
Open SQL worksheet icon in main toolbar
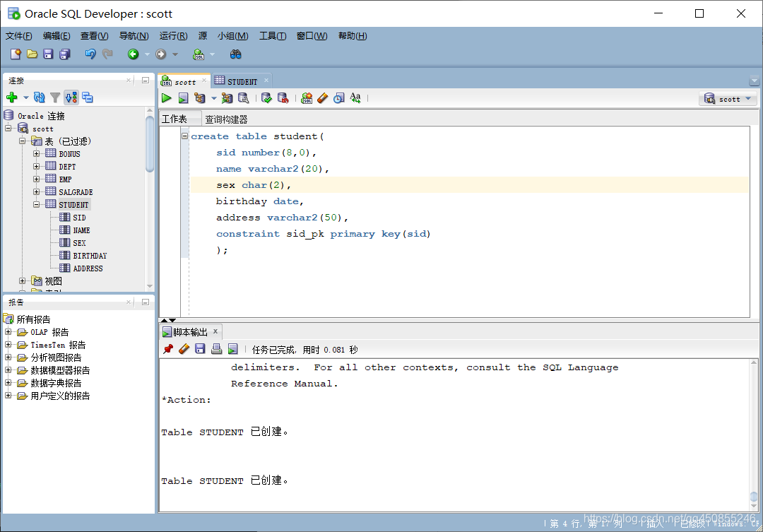tap(199, 54)
